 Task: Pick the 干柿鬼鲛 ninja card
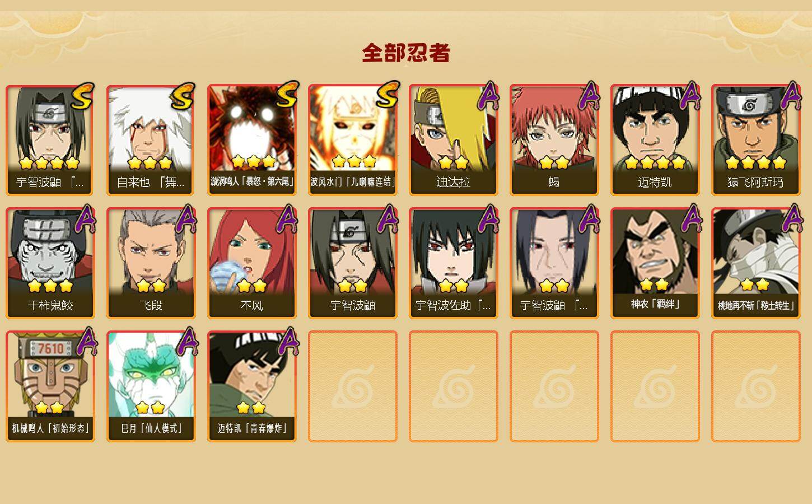tap(50, 263)
